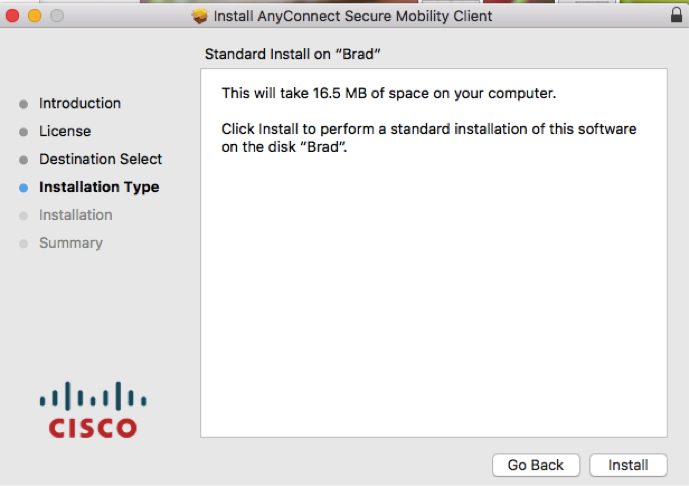
Task: Open the License step in the sidebar
Action: tap(65, 131)
